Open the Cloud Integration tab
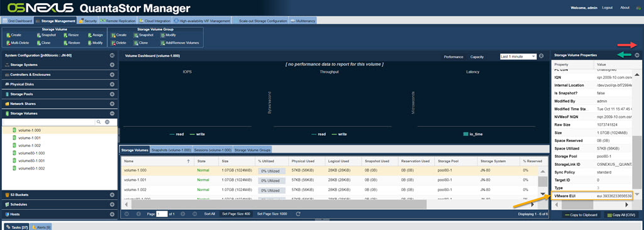This screenshot has width=644, height=230. pyautogui.click(x=155, y=21)
